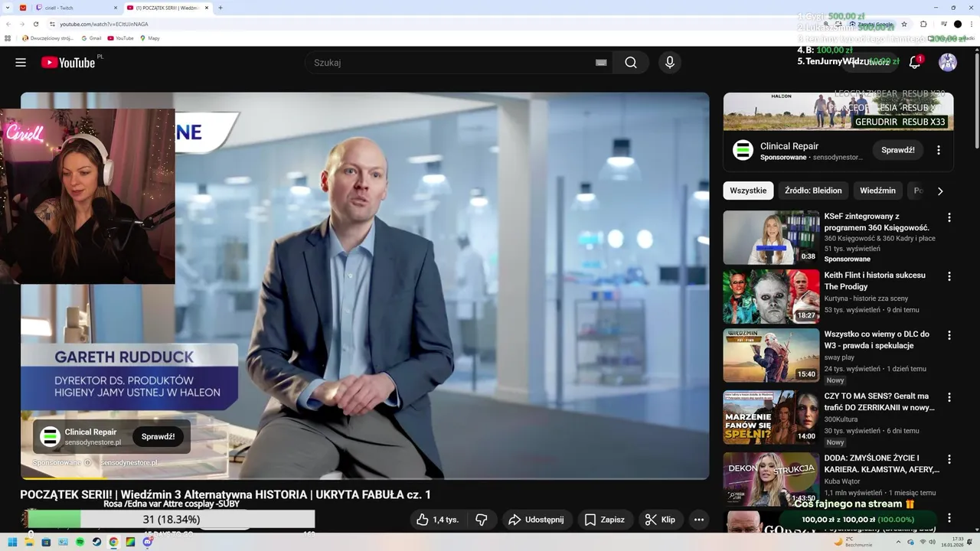
Task: Close the Twitch browser tab
Action: [116, 8]
